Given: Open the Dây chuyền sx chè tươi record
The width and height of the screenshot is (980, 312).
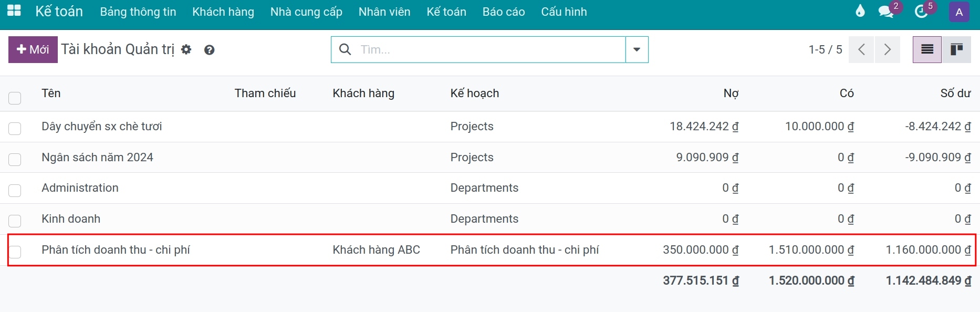Looking at the screenshot, I should click(x=102, y=127).
